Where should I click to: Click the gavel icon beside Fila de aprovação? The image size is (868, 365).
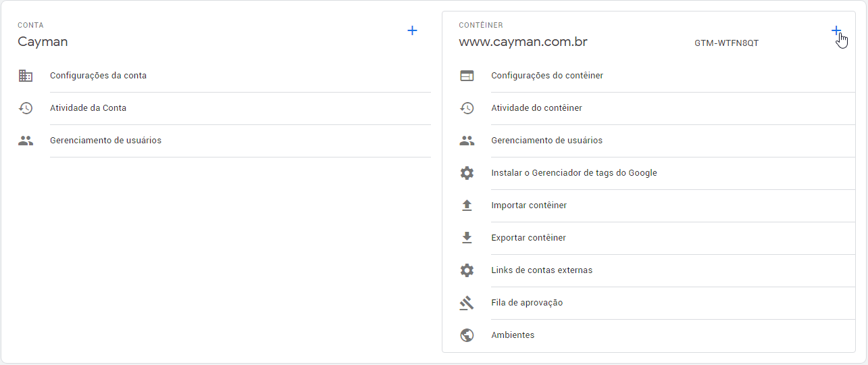tap(467, 303)
